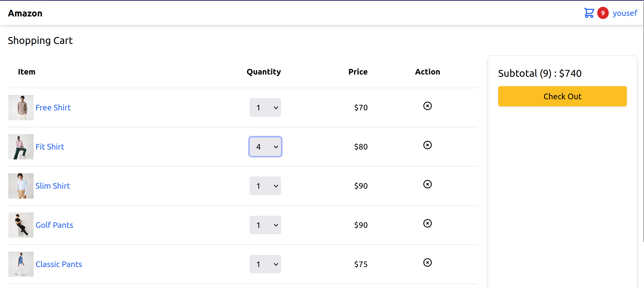The height and width of the screenshot is (288, 644).
Task: Click the red cart count badge
Action: (x=603, y=13)
